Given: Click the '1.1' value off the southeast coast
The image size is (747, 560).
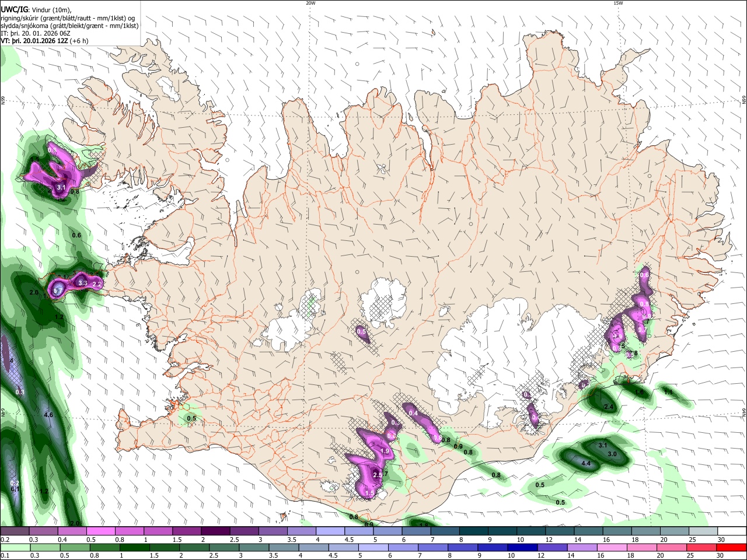Looking at the screenshot, I should (668, 392).
